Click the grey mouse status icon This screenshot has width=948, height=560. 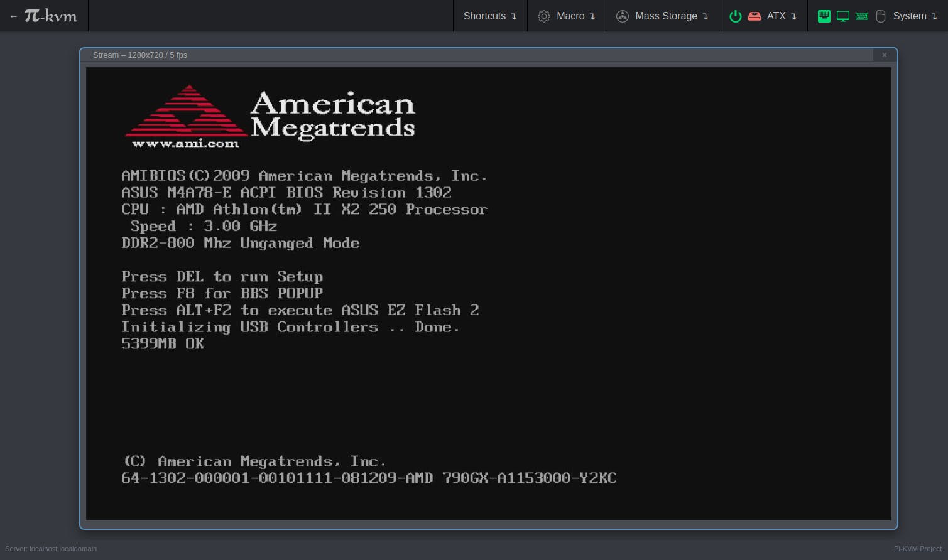[x=881, y=16]
